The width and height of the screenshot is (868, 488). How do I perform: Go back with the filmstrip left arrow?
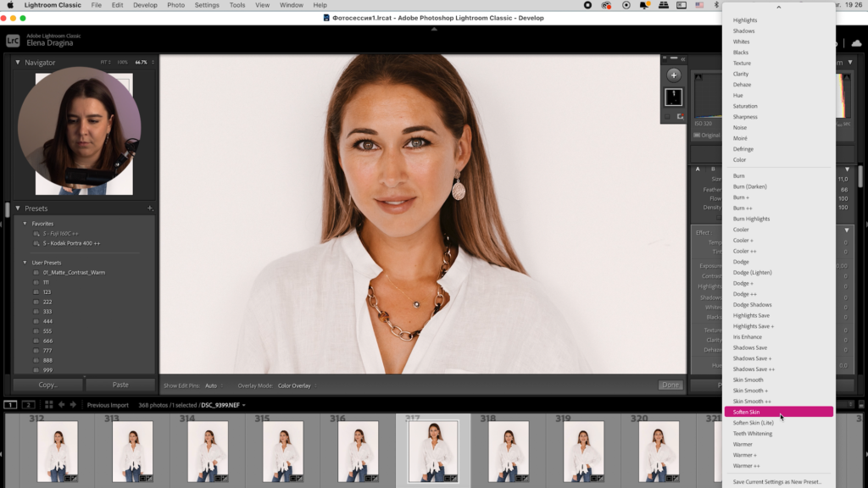[62, 405]
